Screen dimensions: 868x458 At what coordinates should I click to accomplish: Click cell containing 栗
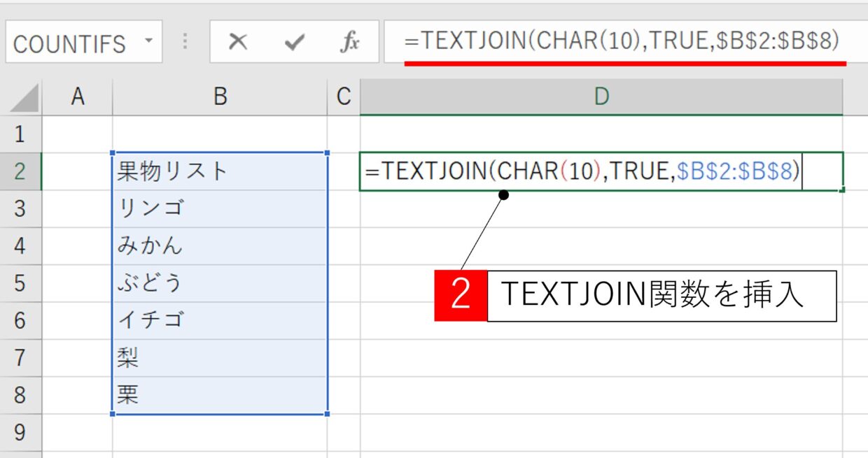pos(220,396)
